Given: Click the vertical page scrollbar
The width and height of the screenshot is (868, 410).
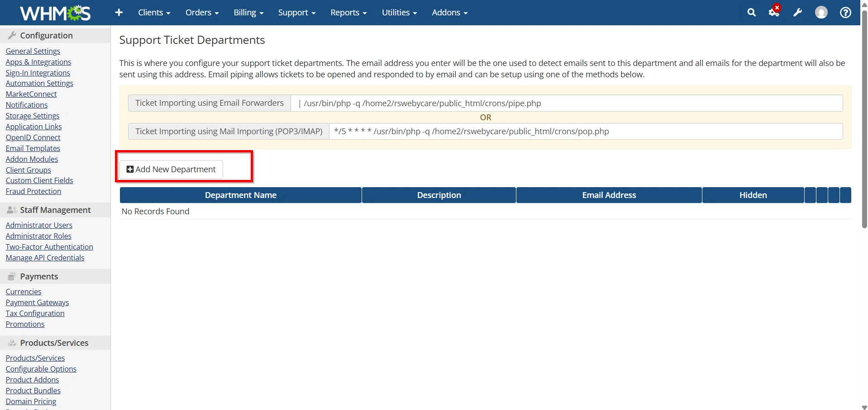Looking at the screenshot, I should pos(864,120).
